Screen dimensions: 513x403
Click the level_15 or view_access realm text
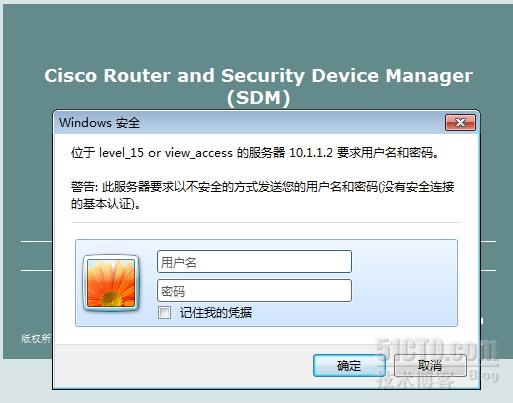tap(166, 153)
